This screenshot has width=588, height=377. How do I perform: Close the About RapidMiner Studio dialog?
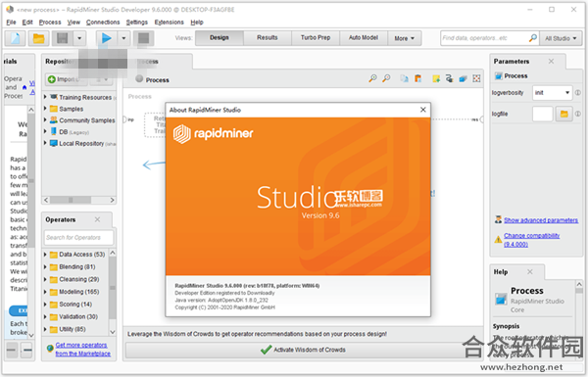(423, 110)
